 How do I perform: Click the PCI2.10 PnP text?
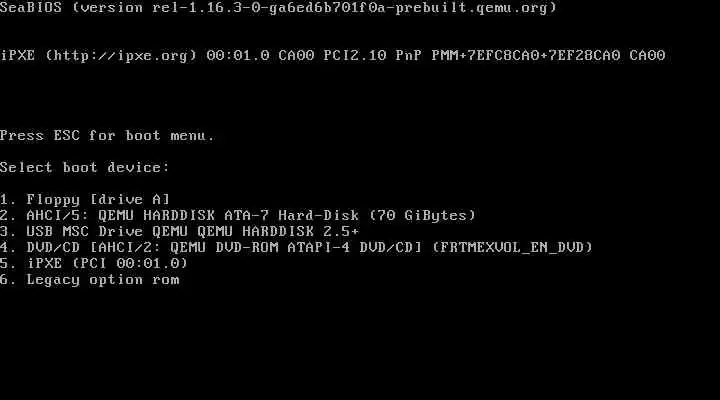tap(372, 56)
